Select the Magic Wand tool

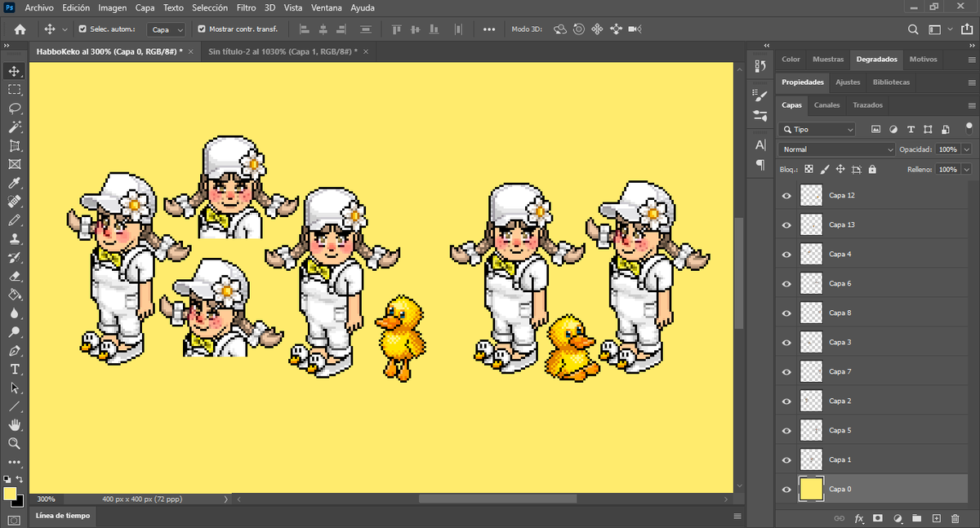15,127
